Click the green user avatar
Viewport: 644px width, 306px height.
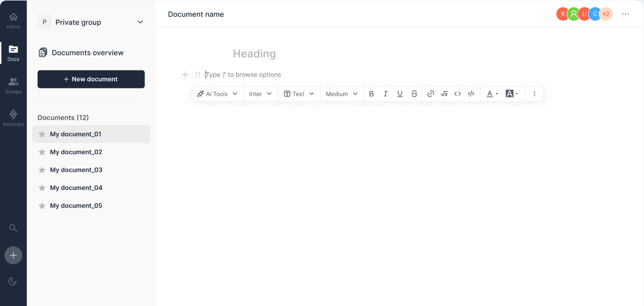pyautogui.click(x=573, y=14)
